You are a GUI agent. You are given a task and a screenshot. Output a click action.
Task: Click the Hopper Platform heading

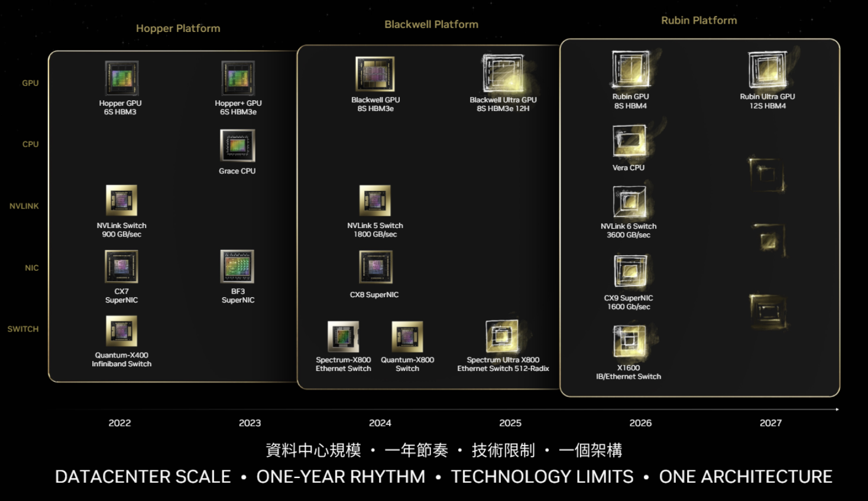(x=178, y=28)
